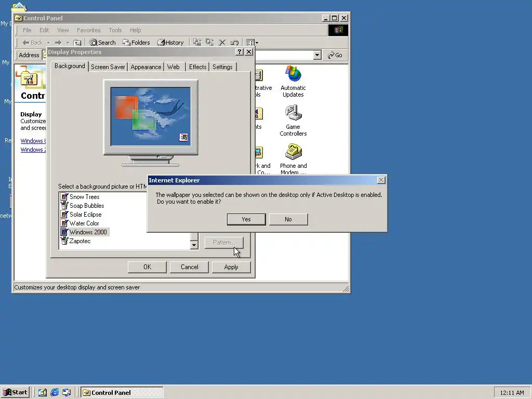Viewport: 532px width, 399px height.
Task: Click the Windows 2000 link in Control Panel
Action: (33, 150)
